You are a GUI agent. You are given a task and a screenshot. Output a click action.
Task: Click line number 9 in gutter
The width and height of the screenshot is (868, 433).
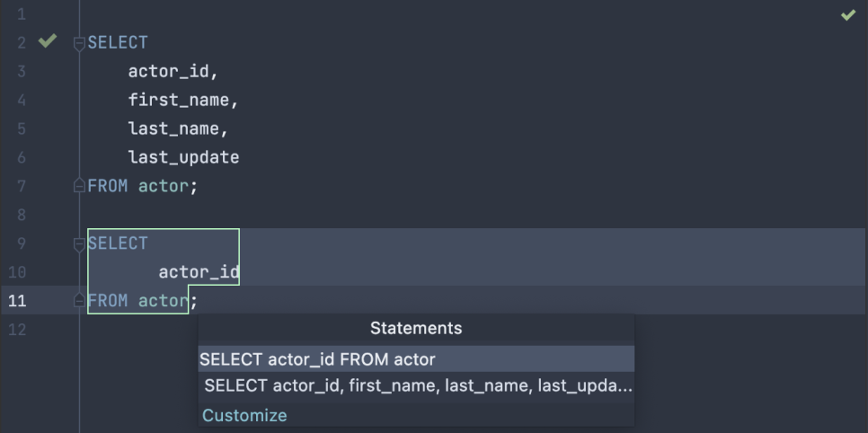click(21, 243)
